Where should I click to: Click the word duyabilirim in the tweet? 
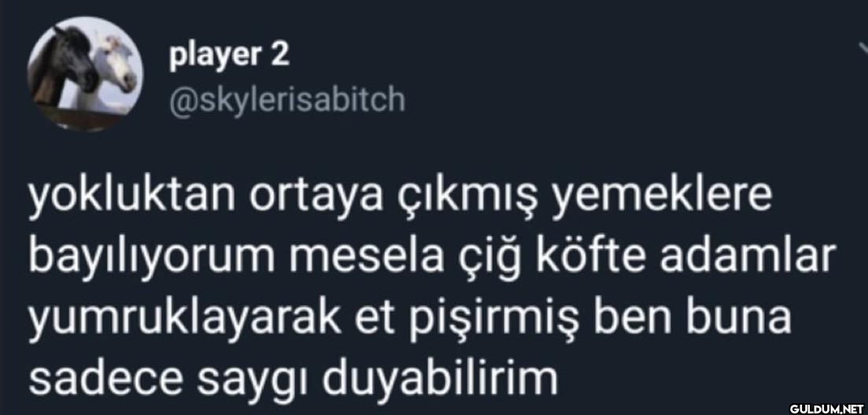coord(440,380)
